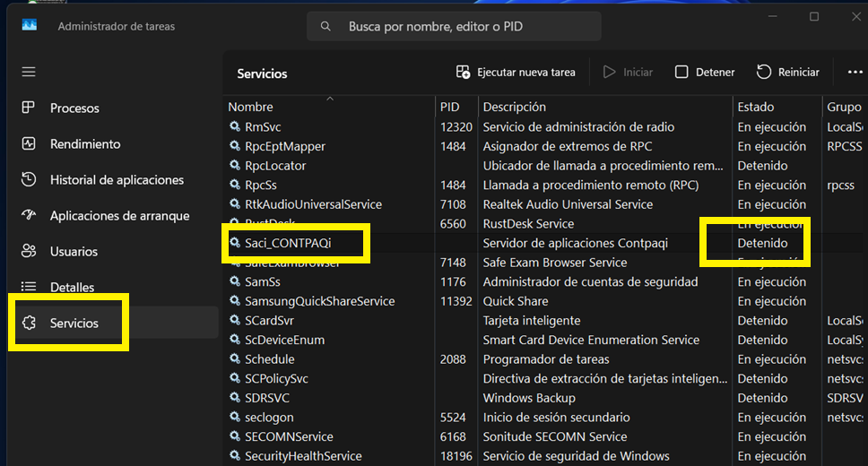Select the Servicios sidebar tab
This screenshot has width=868, height=466.
pos(74,324)
